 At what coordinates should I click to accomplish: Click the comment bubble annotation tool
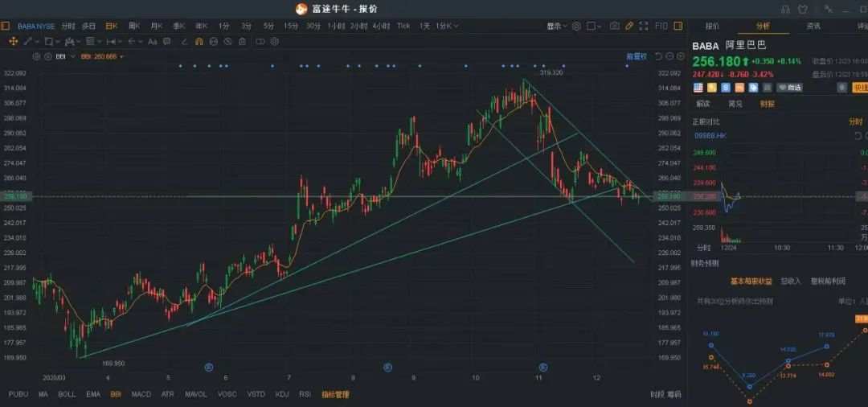(166, 42)
